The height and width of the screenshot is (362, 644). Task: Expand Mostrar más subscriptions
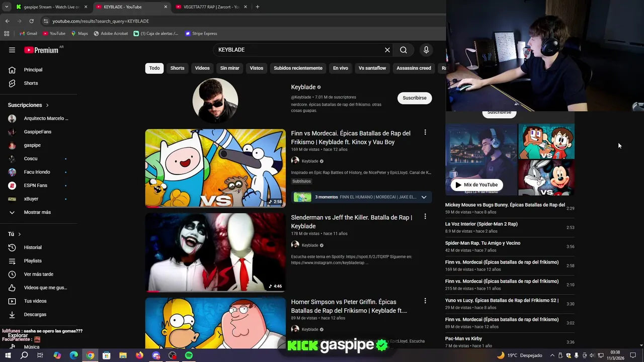(38, 212)
